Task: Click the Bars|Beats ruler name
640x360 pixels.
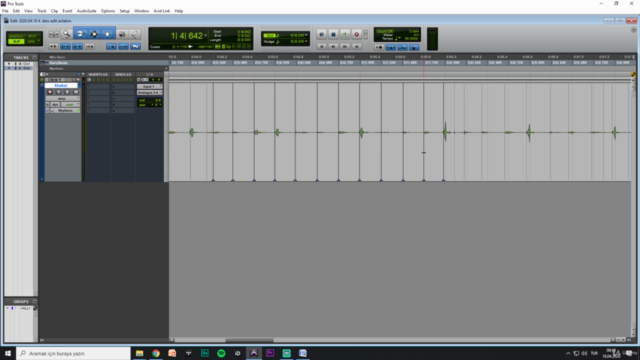Action: (x=59, y=63)
